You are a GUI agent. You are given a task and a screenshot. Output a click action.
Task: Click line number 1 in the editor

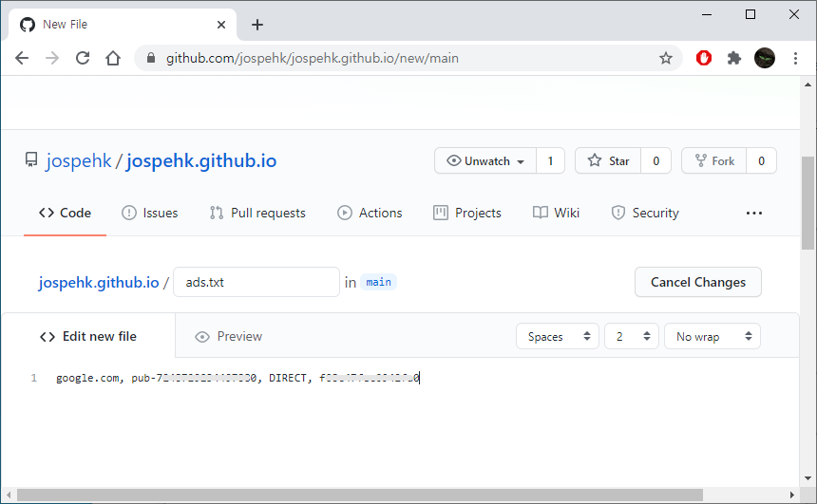pos(34,378)
